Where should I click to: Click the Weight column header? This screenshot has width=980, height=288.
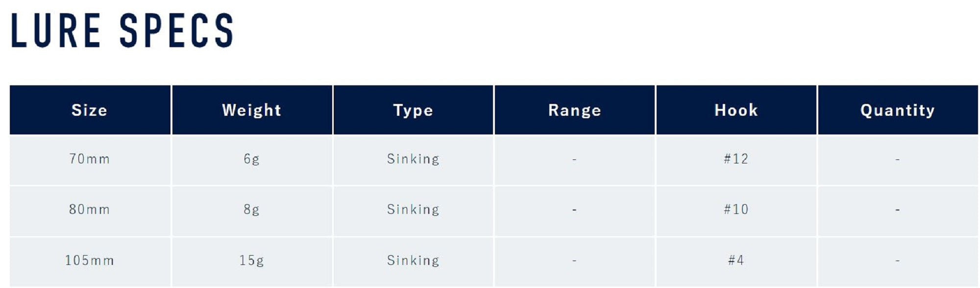251,110
